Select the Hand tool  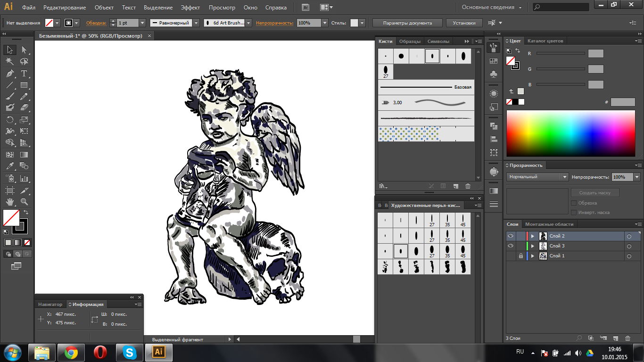pos(9,201)
